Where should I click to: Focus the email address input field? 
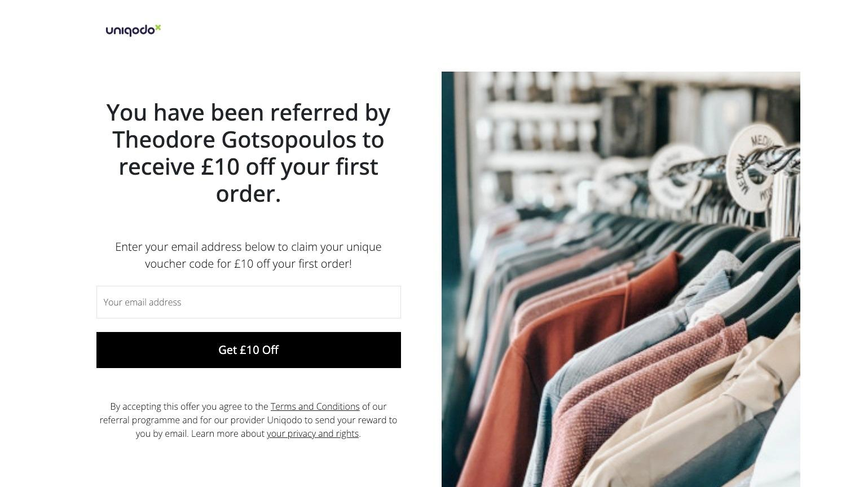248,302
